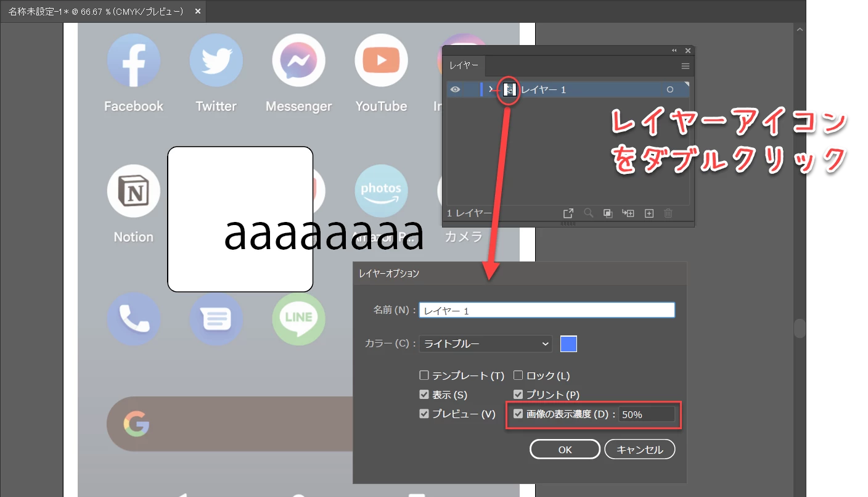Select the 名称未設定-1 document tab
The width and height of the screenshot is (868, 497).
pos(96,12)
